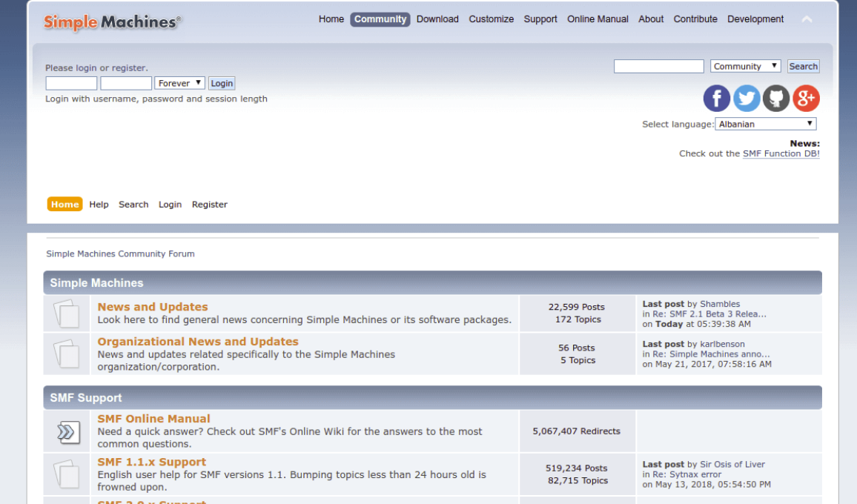
Task: Open the SMF Function DB! link
Action: 781,153
